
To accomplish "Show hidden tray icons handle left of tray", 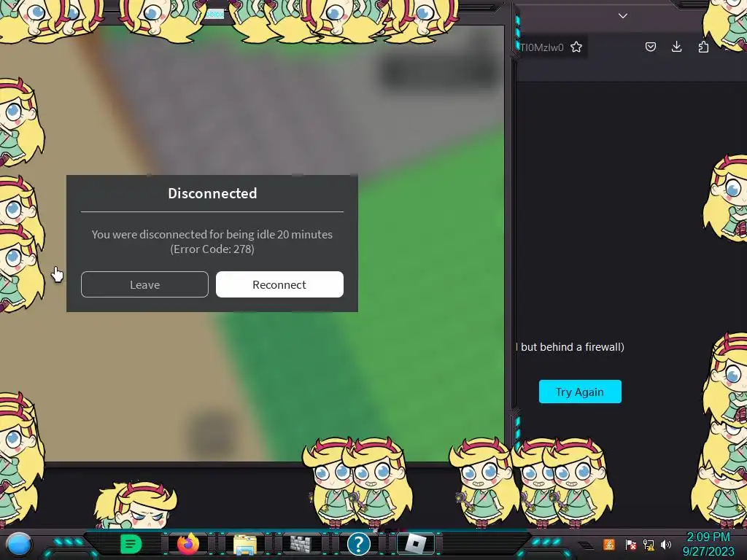I will coord(585,545).
